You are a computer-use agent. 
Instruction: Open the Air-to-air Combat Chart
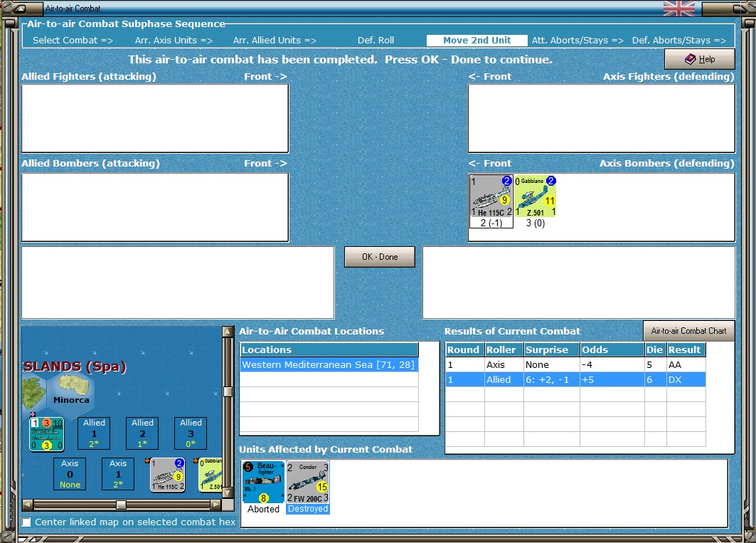(688, 331)
